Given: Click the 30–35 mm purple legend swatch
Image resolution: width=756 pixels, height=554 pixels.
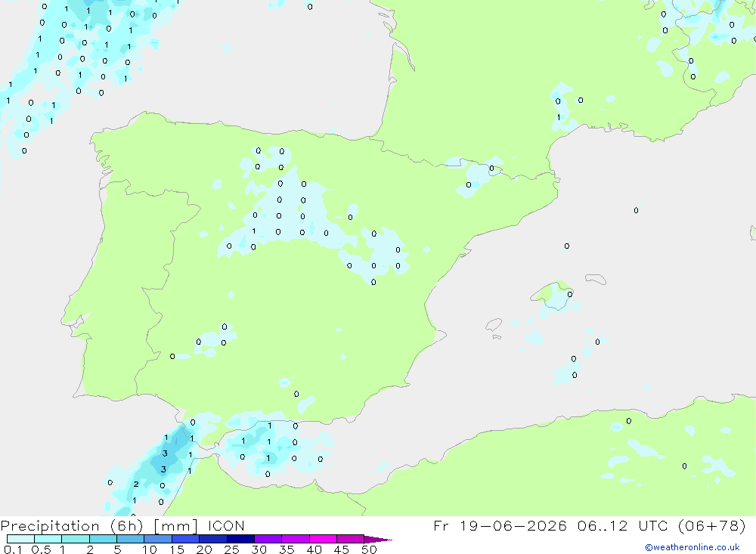Looking at the screenshot, I should coord(268,539).
